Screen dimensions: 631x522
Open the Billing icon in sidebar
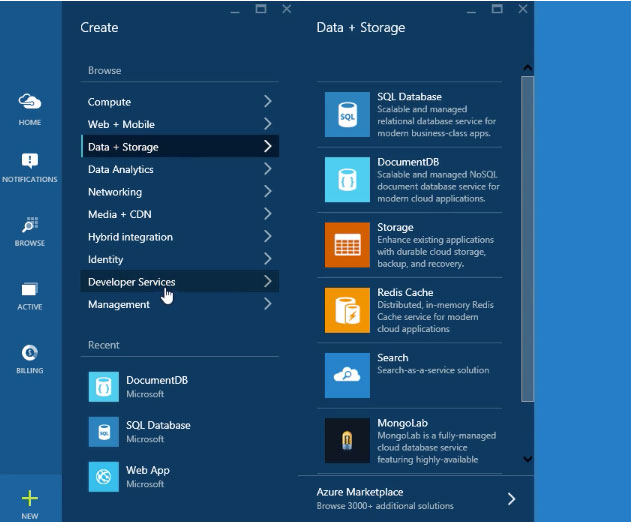pyautogui.click(x=30, y=353)
